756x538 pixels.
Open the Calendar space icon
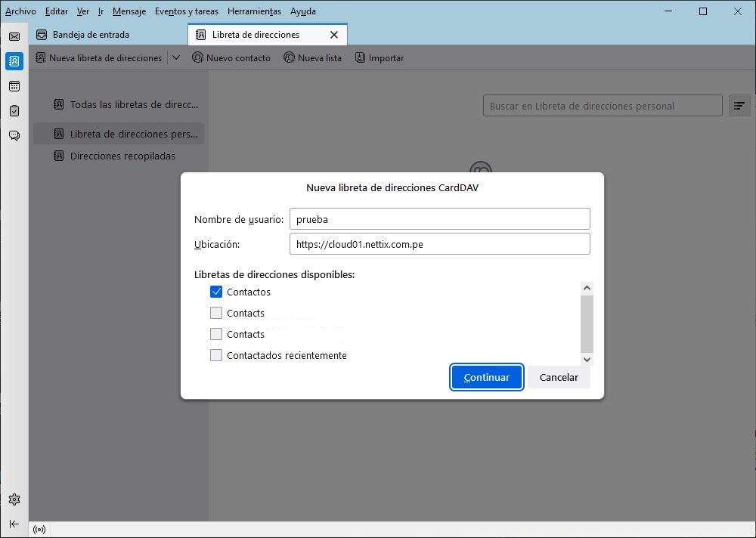click(x=14, y=86)
